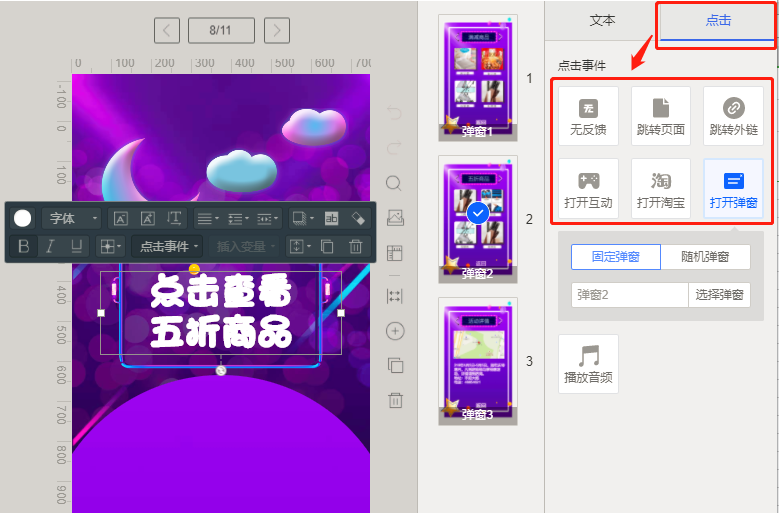Image resolution: width=779 pixels, height=513 pixels.
Task: Click the 8/11 page number field
Action: (221, 30)
